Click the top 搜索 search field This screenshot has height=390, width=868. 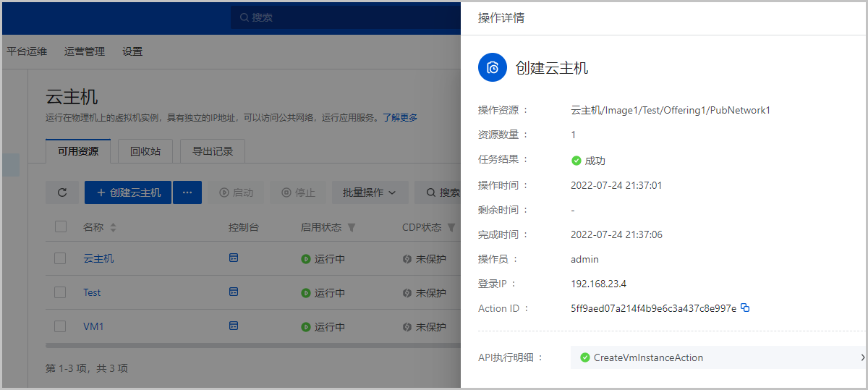point(347,17)
